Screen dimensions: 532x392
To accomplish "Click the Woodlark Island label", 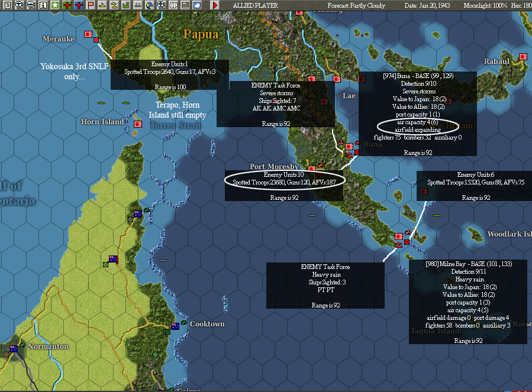I will click(x=510, y=234).
